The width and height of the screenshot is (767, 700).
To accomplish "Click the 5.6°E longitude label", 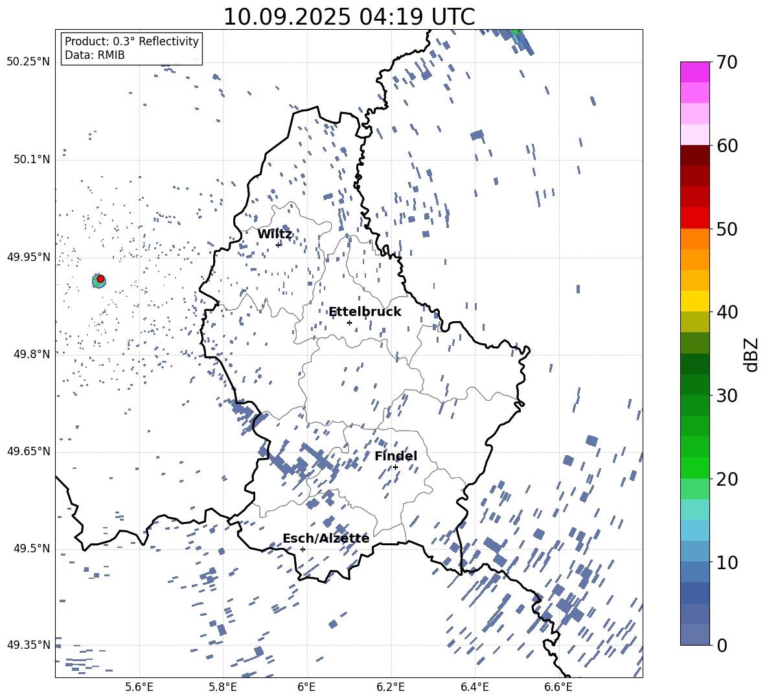I will 139,688.
